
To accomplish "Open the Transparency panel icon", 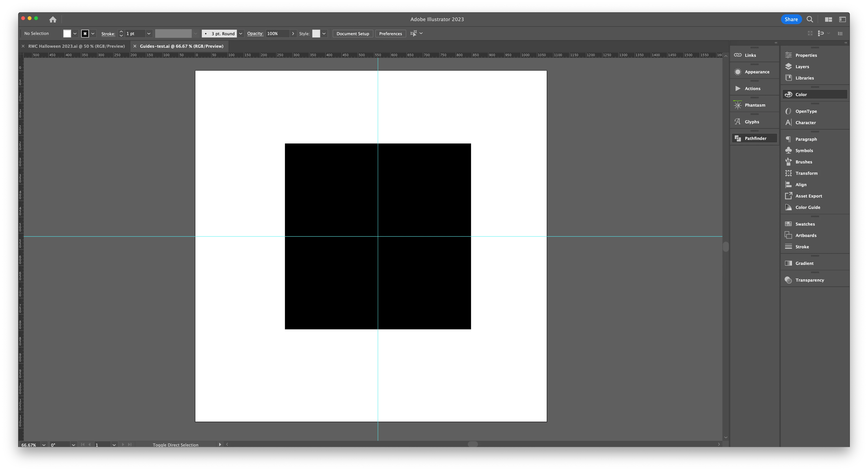I will click(789, 280).
